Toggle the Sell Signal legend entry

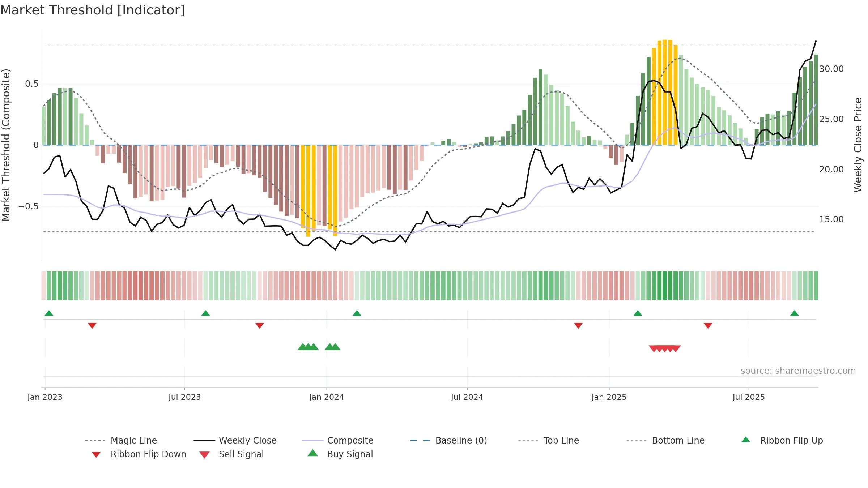[231, 454]
